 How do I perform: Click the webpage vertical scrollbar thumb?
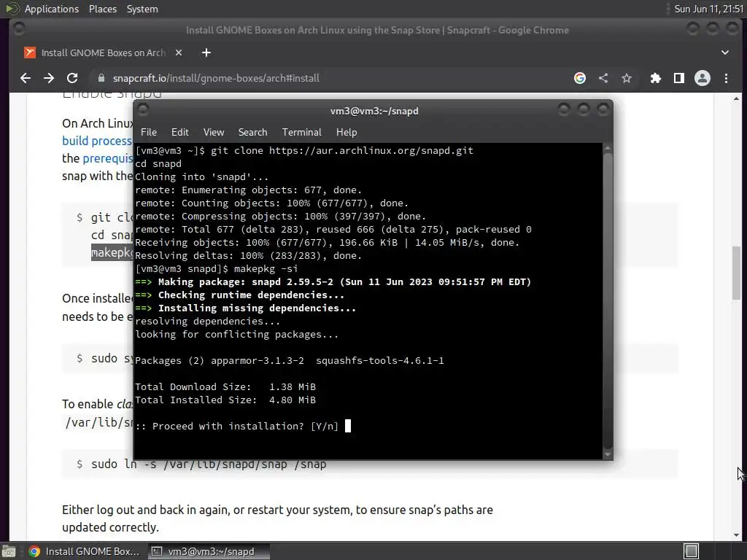[737, 273]
